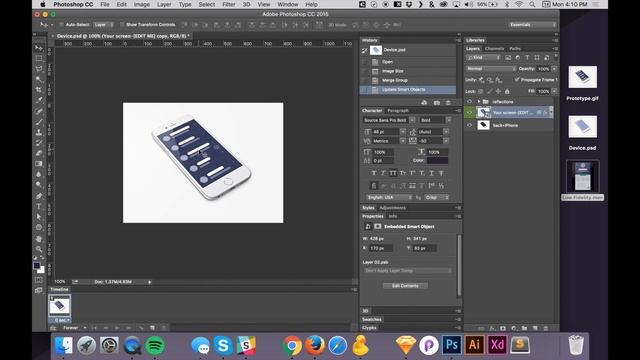Open the Opacity dropdown arrow
Screen dimensions: 640x360
click(x=554, y=69)
